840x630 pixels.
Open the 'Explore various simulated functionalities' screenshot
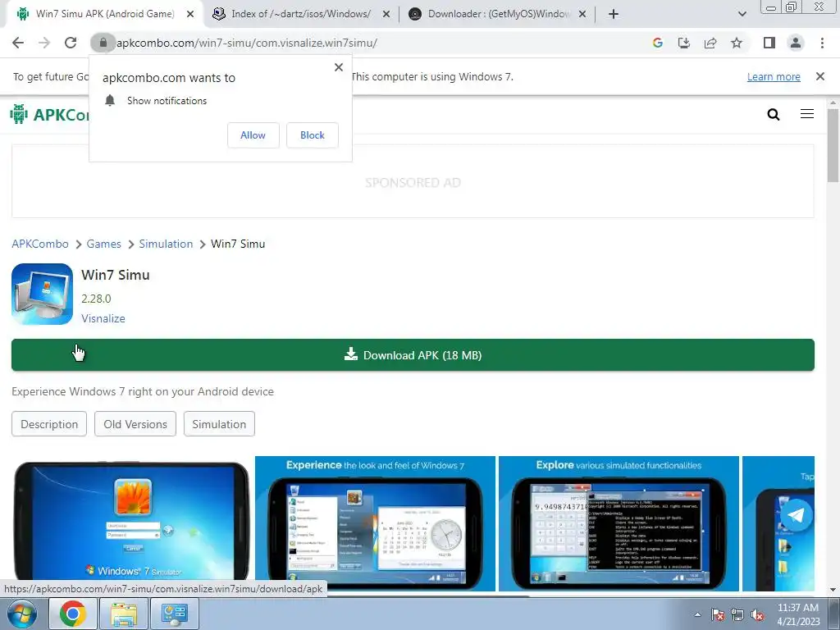619,523
